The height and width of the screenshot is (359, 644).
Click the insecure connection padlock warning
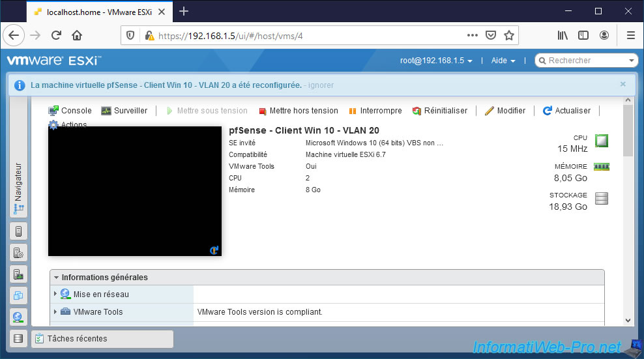pyautogui.click(x=149, y=36)
